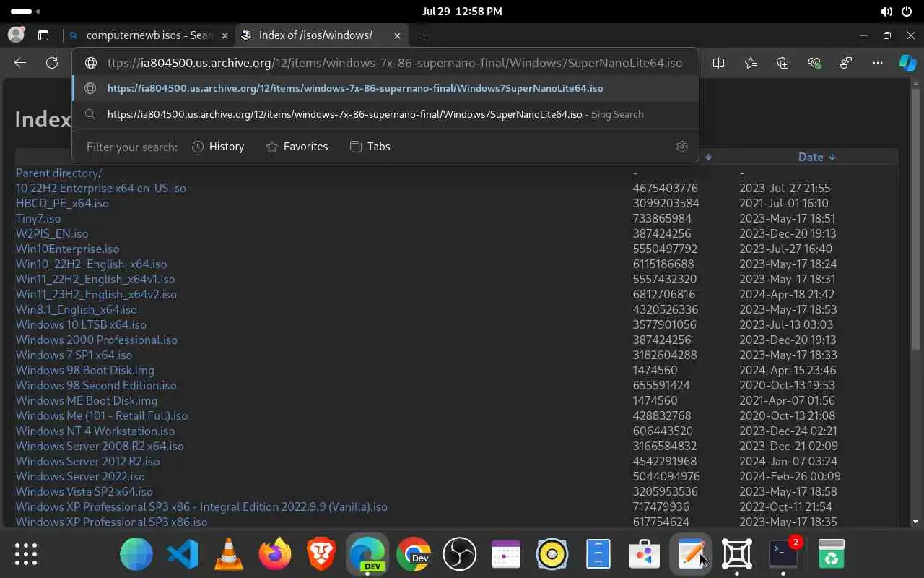
Task: Download the Tiny7.iso file
Action: [x=38, y=218]
